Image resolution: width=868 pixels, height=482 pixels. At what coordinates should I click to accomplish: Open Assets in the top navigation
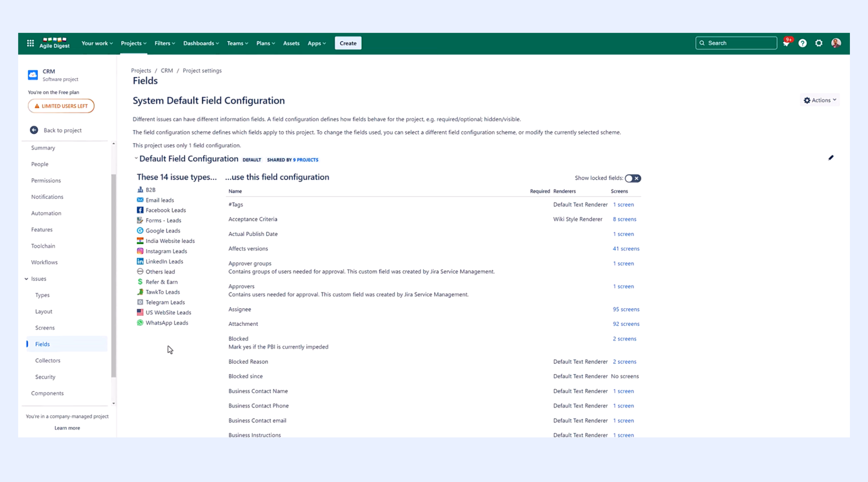291,43
